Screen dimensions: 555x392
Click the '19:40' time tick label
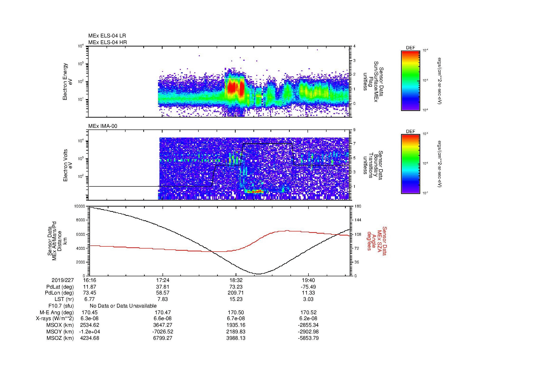tap(308, 280)
